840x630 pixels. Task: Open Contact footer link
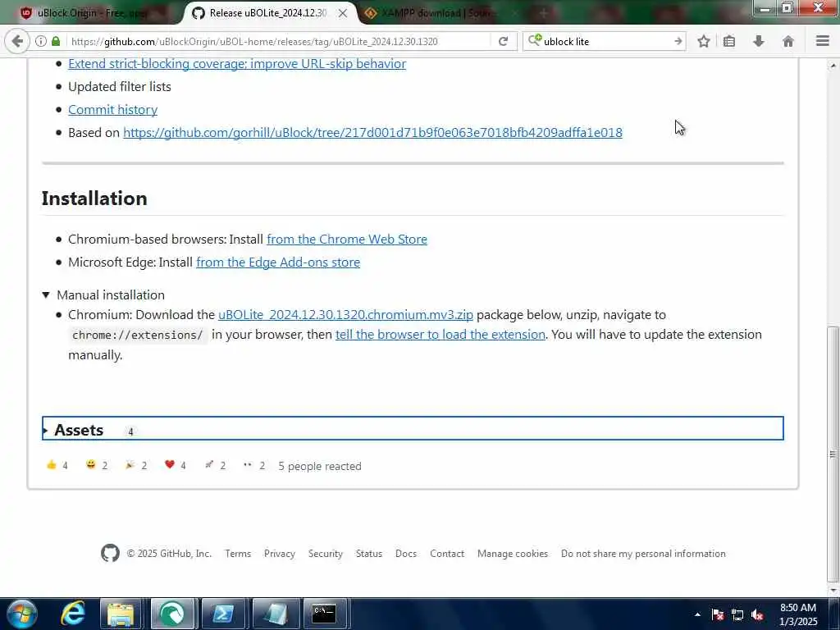[x=447, y=554]
